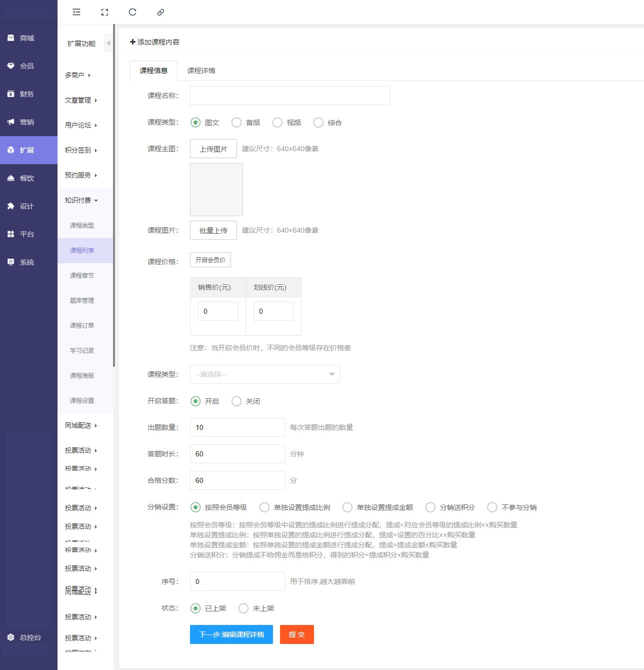Select 分销送积分 distribution option
Image resolution: width=644 pixels, height=670 pixels.
(430, 507)
